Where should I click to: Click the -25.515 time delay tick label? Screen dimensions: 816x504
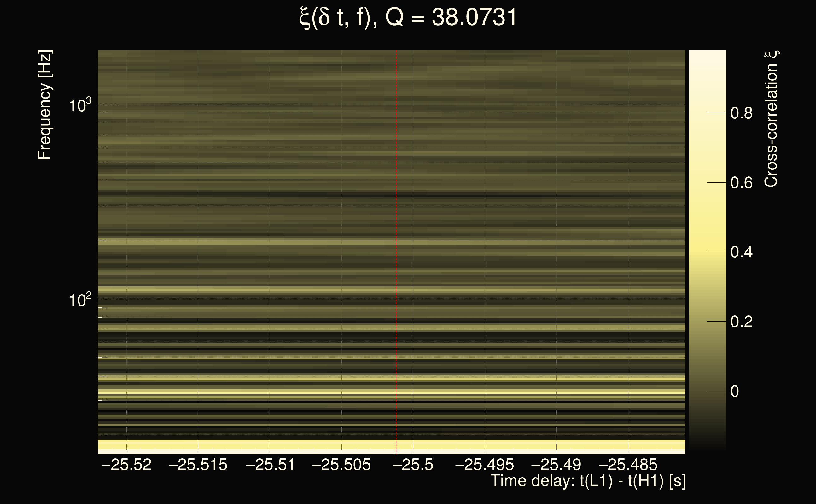[198, 465]
